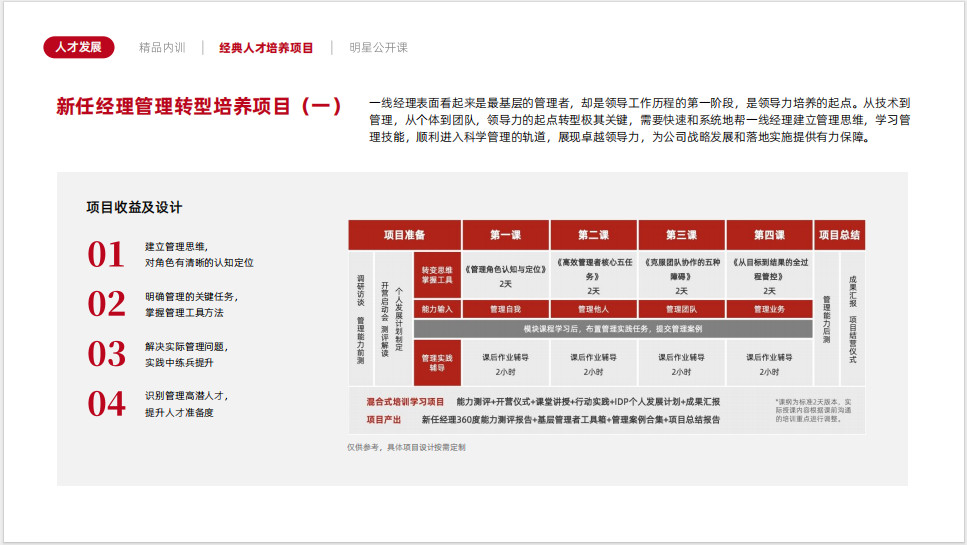The width and height of the screenshot is (967, 545).
Task: Click the red 人才发展 pill button
Action: [78, 47]
